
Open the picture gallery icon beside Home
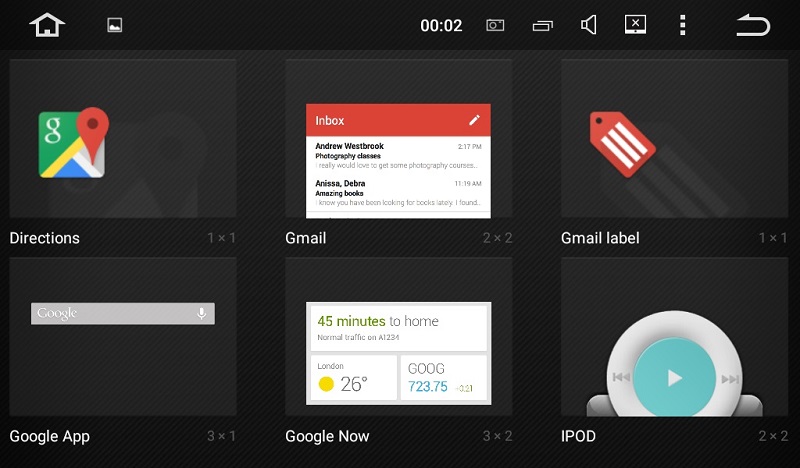pos(115,25)
